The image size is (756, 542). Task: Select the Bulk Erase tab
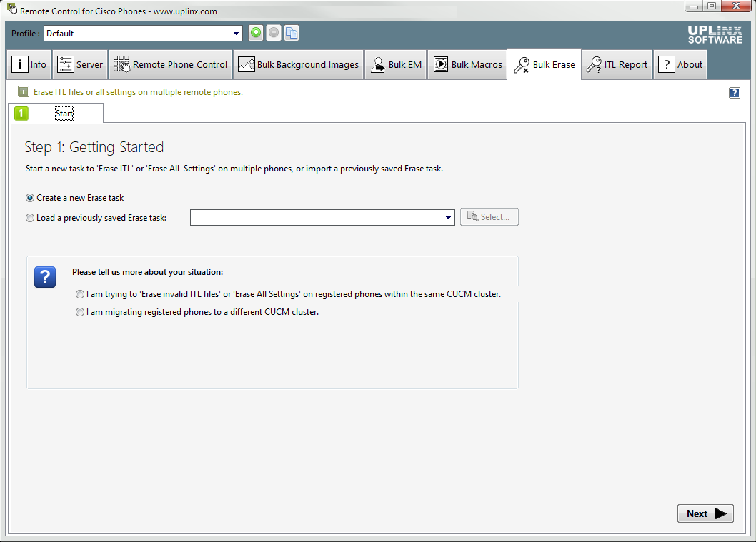click(x=544, y=64)
